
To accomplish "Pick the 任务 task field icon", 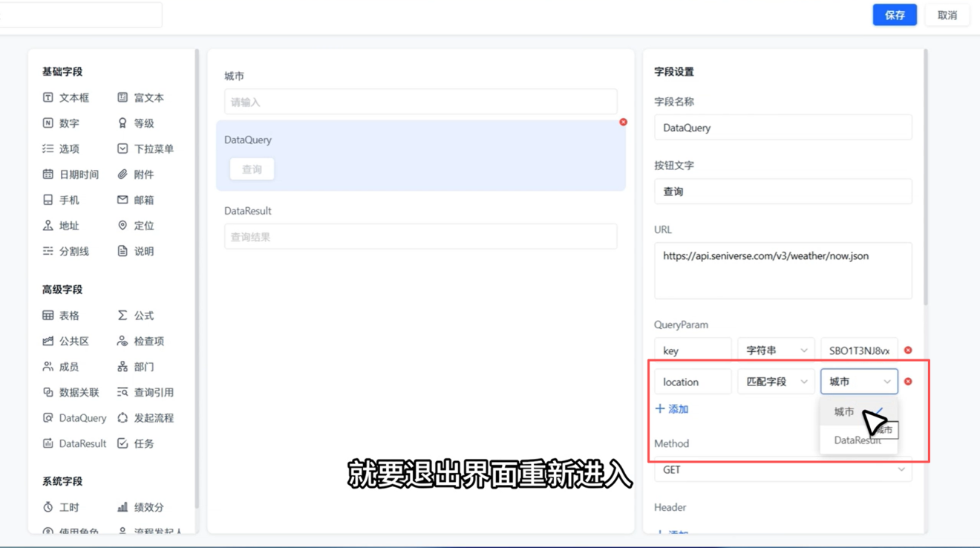I will click(122, 443).
